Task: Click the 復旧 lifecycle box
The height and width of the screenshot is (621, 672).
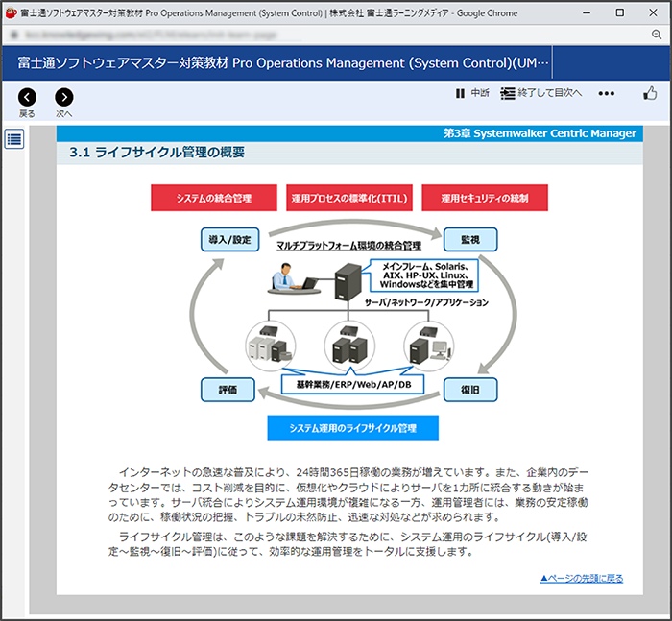Action: (470, 390)
